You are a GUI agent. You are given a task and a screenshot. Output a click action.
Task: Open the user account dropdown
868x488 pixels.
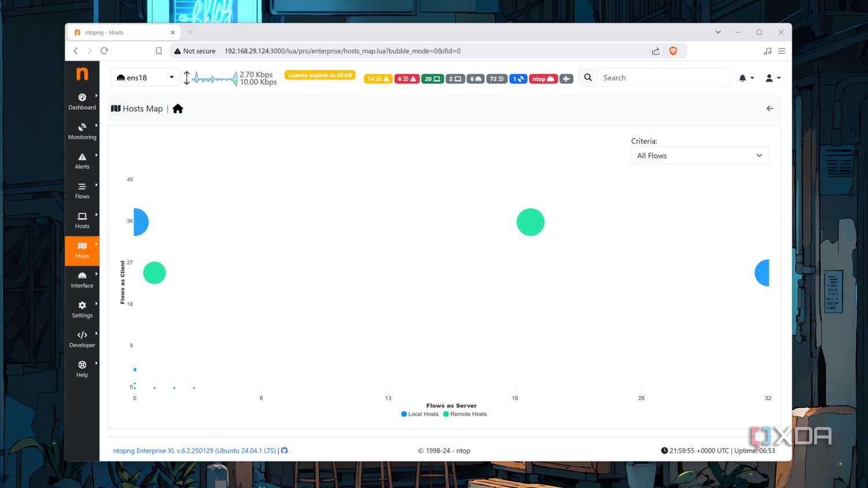(773, 78)
